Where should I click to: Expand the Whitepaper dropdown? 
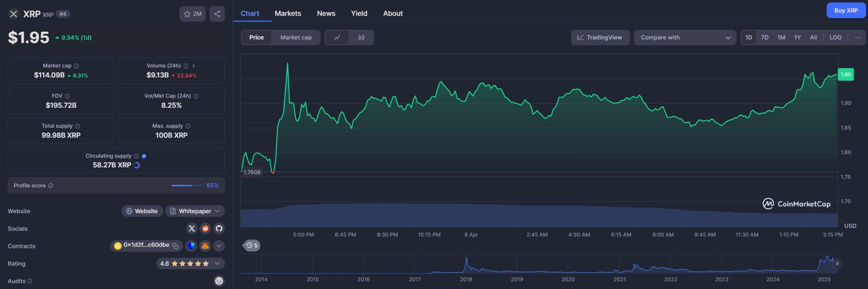[217, 211]
